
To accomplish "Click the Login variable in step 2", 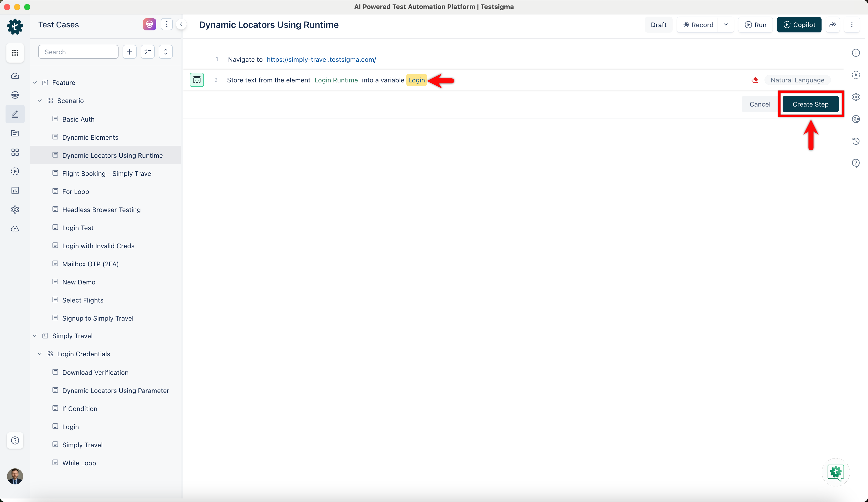I will pyautogui.click(x=416, y=80).
